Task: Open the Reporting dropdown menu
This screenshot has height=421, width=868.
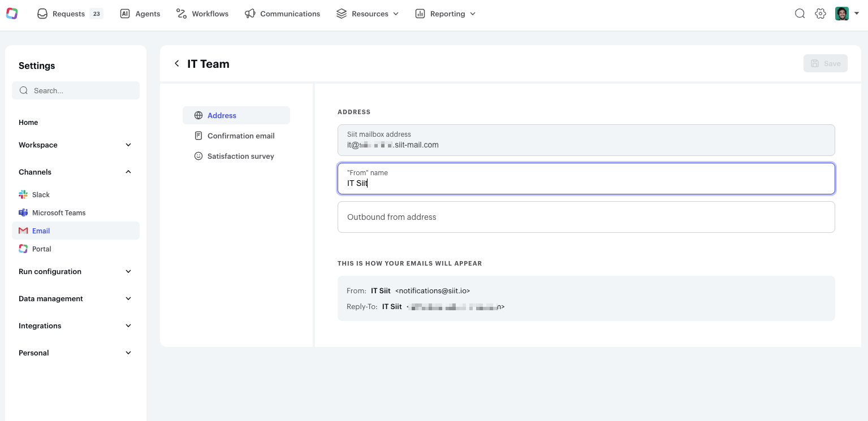Action: 446,14
